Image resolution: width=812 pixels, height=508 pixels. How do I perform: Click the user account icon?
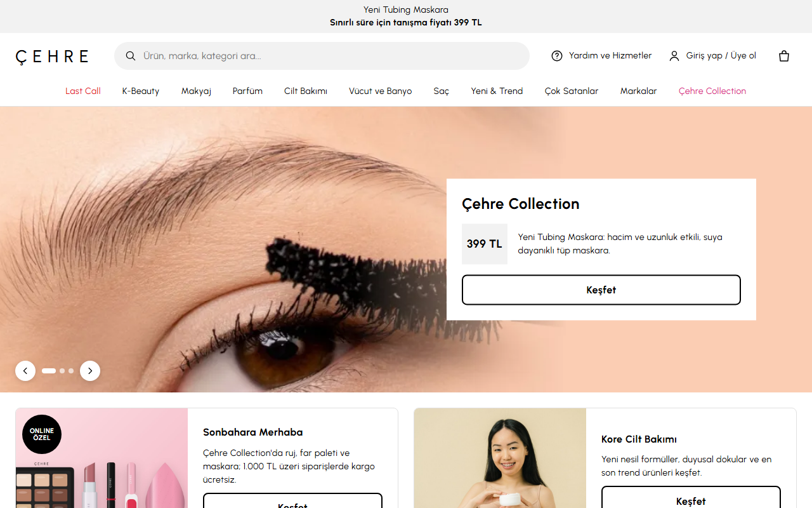674,56
